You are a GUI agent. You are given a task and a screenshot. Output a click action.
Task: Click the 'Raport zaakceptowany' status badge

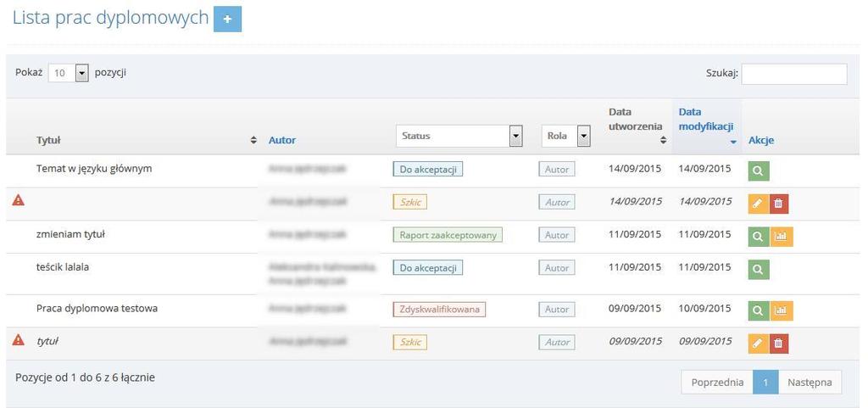click(x=448, y=235)
